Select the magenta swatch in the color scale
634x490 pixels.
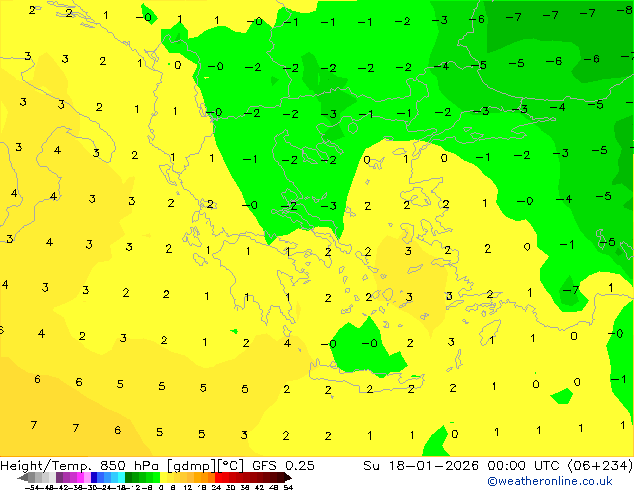coord(80,477)
